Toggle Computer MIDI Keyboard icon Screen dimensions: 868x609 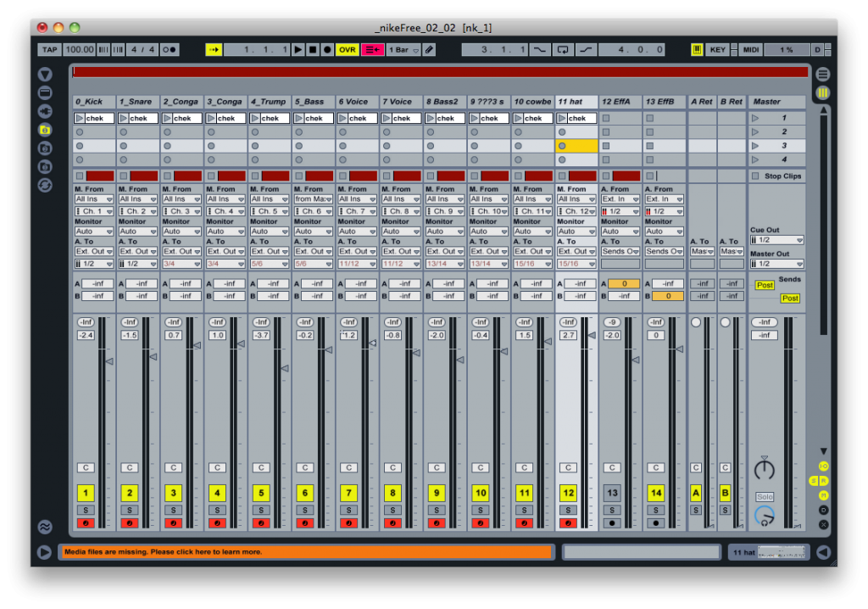pyautogui.click(x=697, y=50)
